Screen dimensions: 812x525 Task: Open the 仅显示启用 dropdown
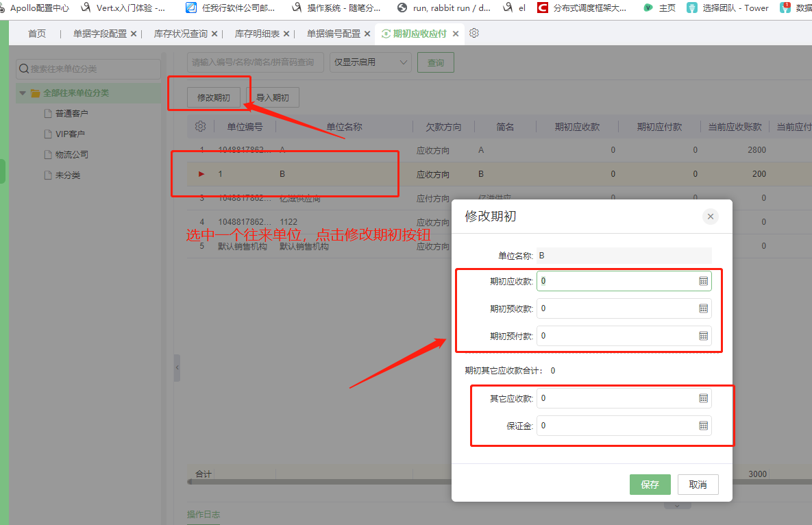tap(371, 62)
